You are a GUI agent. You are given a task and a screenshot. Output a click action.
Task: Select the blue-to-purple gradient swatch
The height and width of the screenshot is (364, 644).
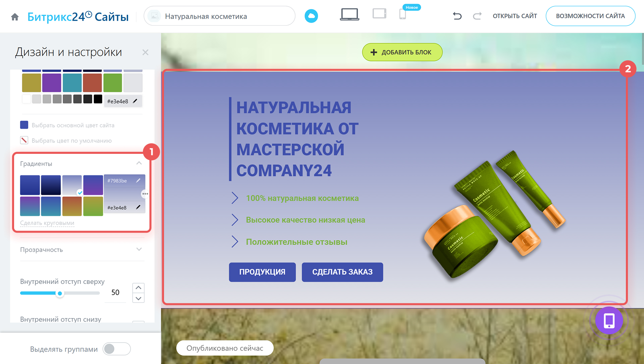click(x=93, y=185)
